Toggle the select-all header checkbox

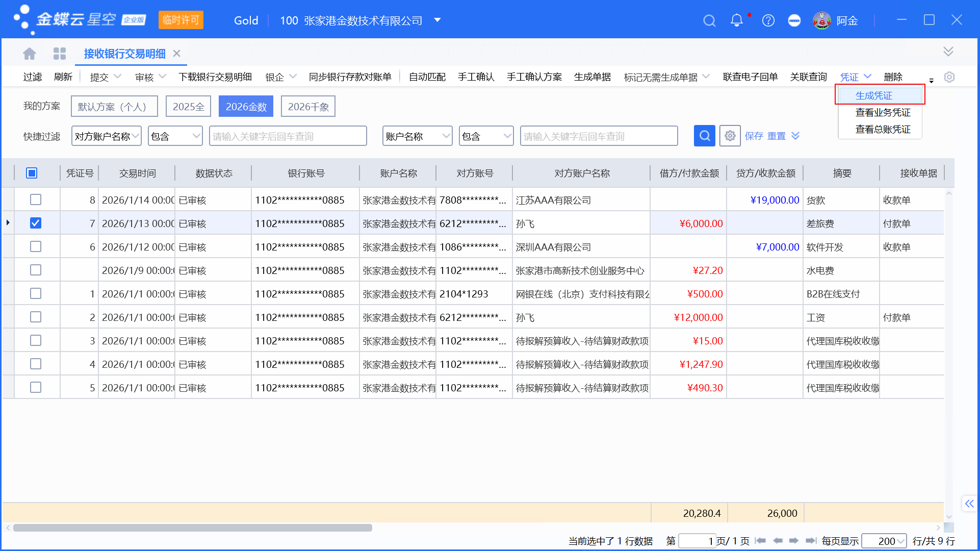coord(32,173)
